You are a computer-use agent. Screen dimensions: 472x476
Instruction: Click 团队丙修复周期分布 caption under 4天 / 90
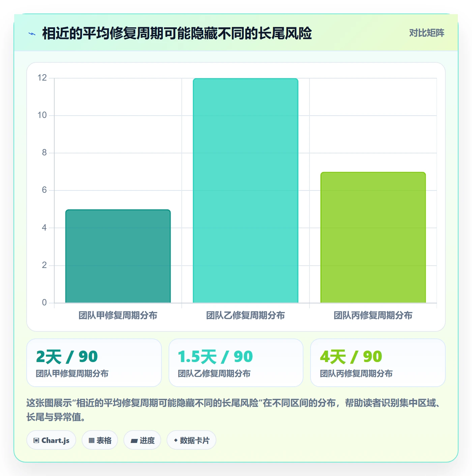click(x=356, y=374)
